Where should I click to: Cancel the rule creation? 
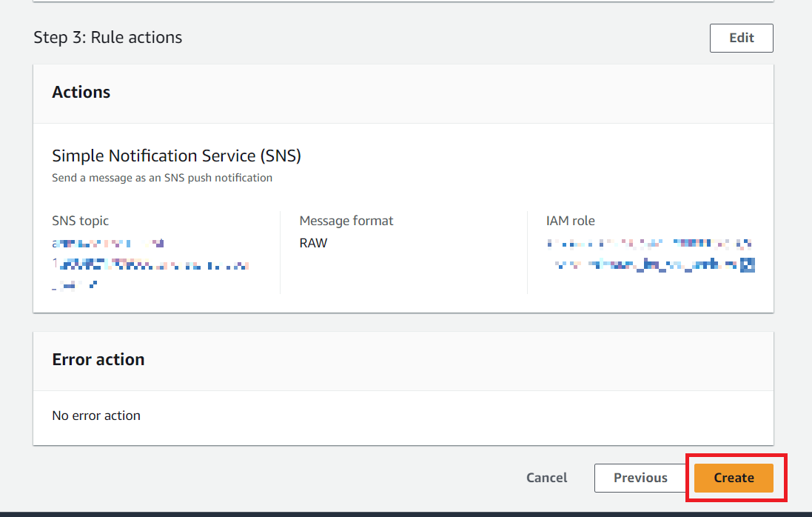click(x=546, y=478)
